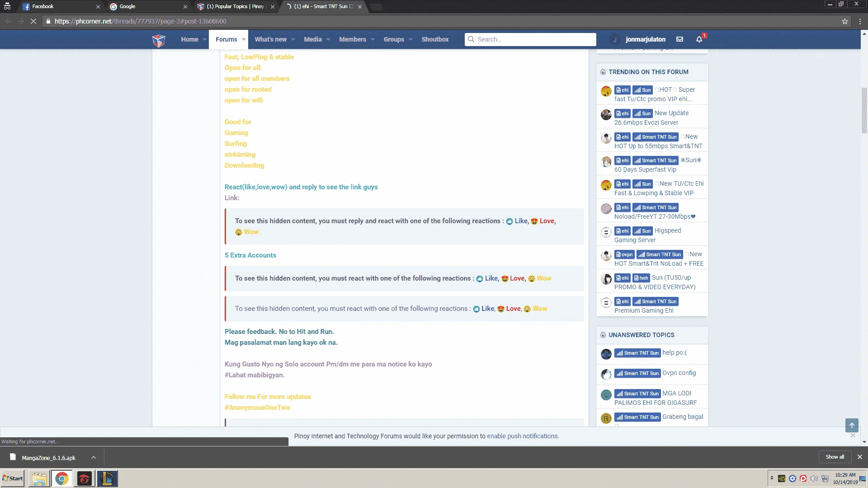The height and width of the screenshot is (488, 868).
Task: Open Chrome three-dot menu
Action: click(x=860, y=21)
